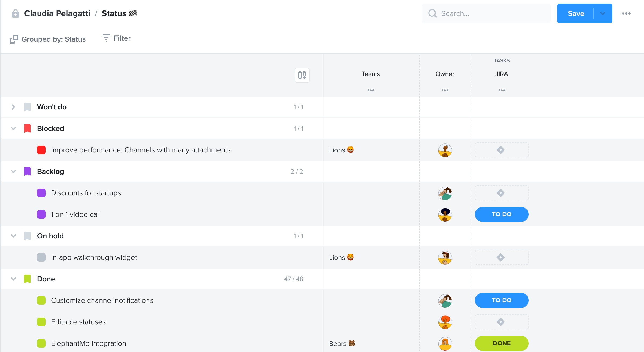644x352 pixels.
Task: Click the owner avatar on 1 on 1 video call
Action: pyautogui.click(x=445, y=214)
